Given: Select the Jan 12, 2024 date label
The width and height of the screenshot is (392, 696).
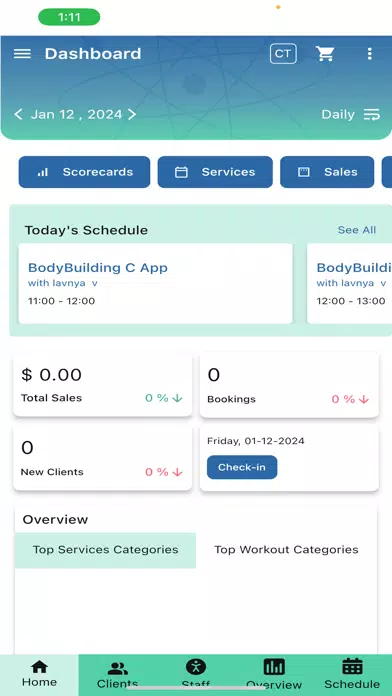Looking at the screenshot, I should (x=76, y=115).
